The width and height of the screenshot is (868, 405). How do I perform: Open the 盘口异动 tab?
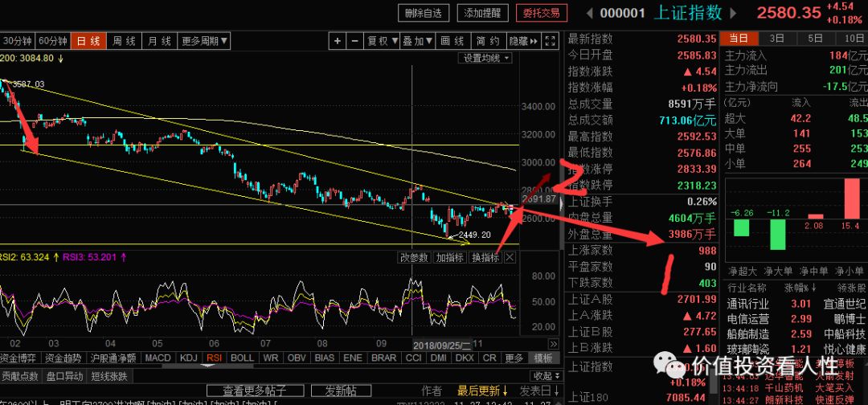click(65, 376)
